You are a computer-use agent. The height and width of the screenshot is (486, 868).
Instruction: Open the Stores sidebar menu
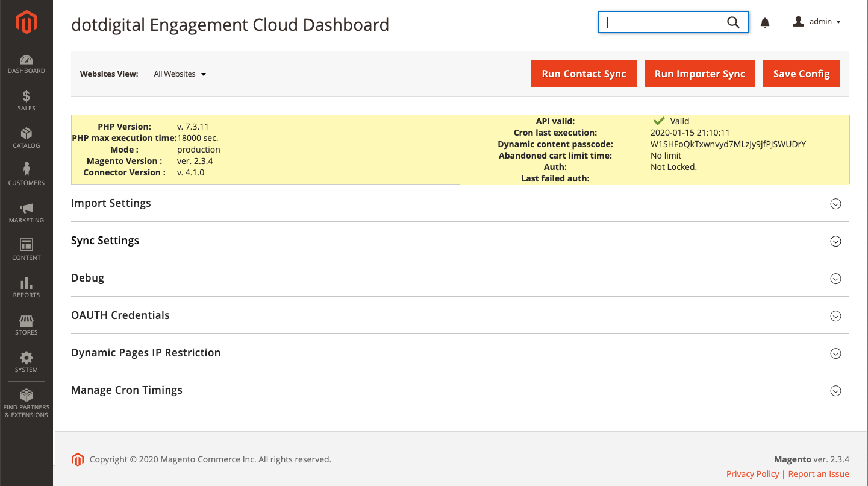pyautogui.click(x=27, y=325)
